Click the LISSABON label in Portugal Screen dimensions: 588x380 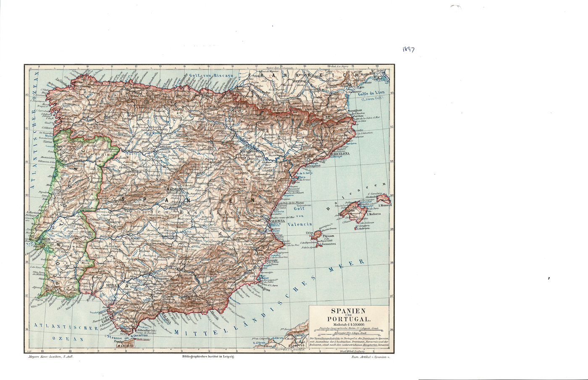(41, 239)
